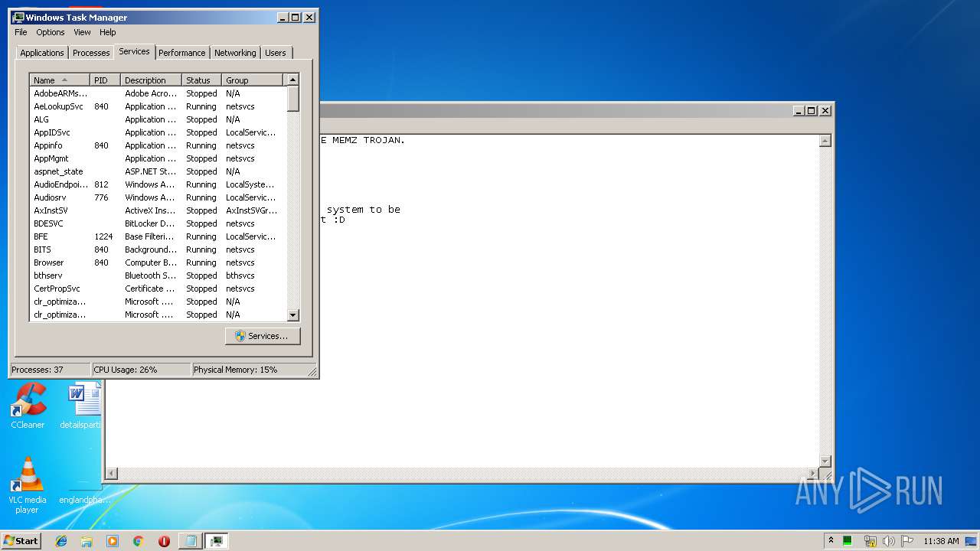
Task: Switch to the Users tab
Action: coord(276,53)
